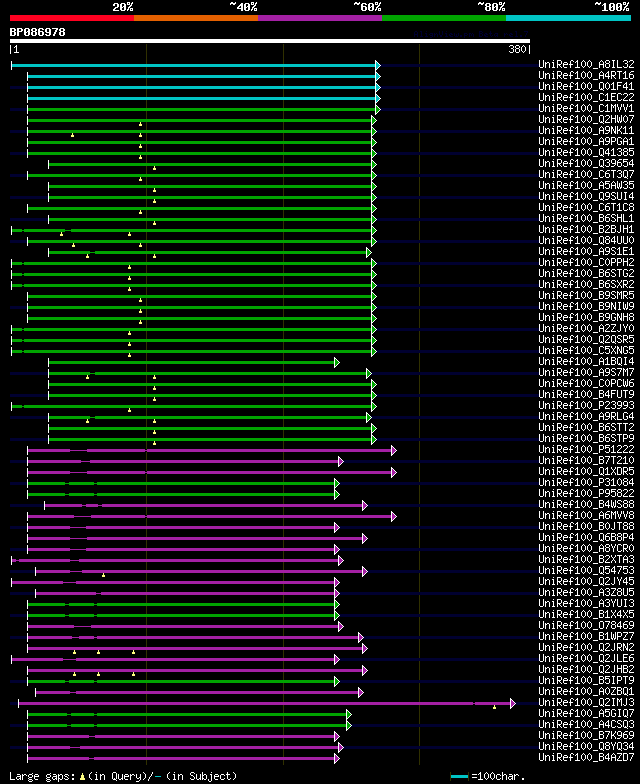The image size is (640, 784).
Task: Select the UniRef100_Q2IMJ3 label
Action: click(586, 702)
